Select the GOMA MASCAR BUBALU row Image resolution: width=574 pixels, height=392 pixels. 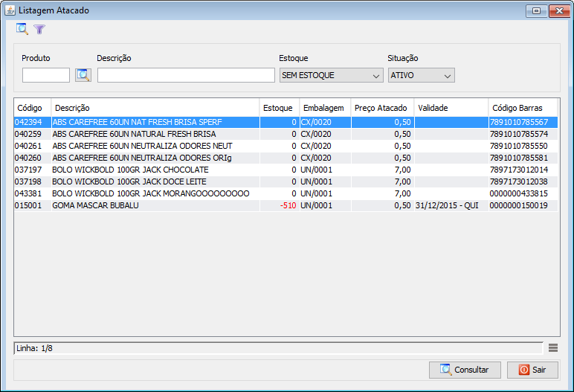149,205
